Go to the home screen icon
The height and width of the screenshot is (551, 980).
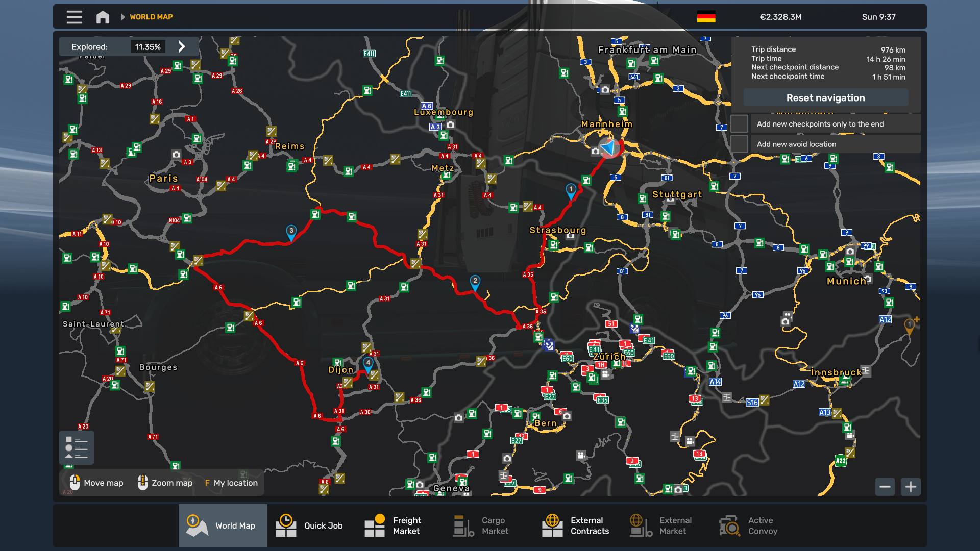click(103, 17)
